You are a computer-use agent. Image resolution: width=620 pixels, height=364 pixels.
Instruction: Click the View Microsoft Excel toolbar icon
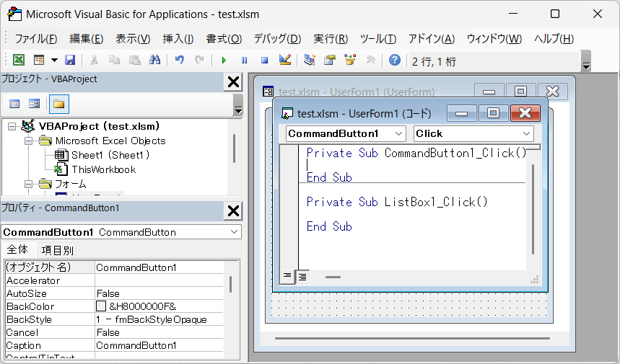19,60
